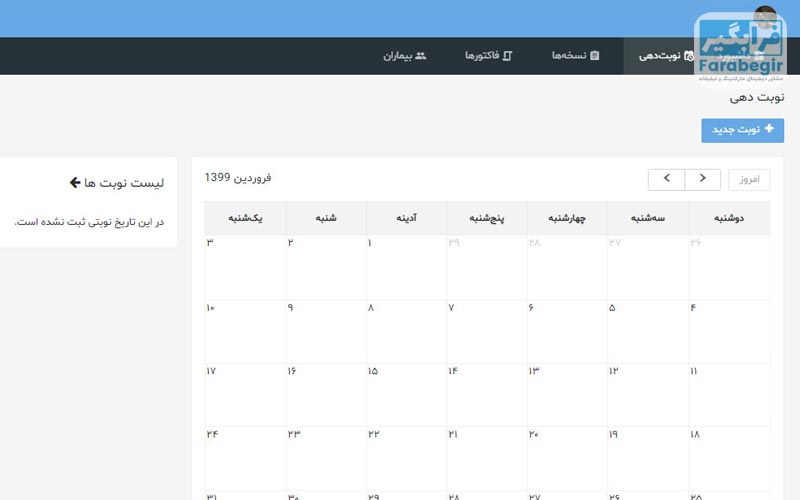Click the نوبت دهی page heading
This screenshot has width=800, height=500.
point(757,97)
